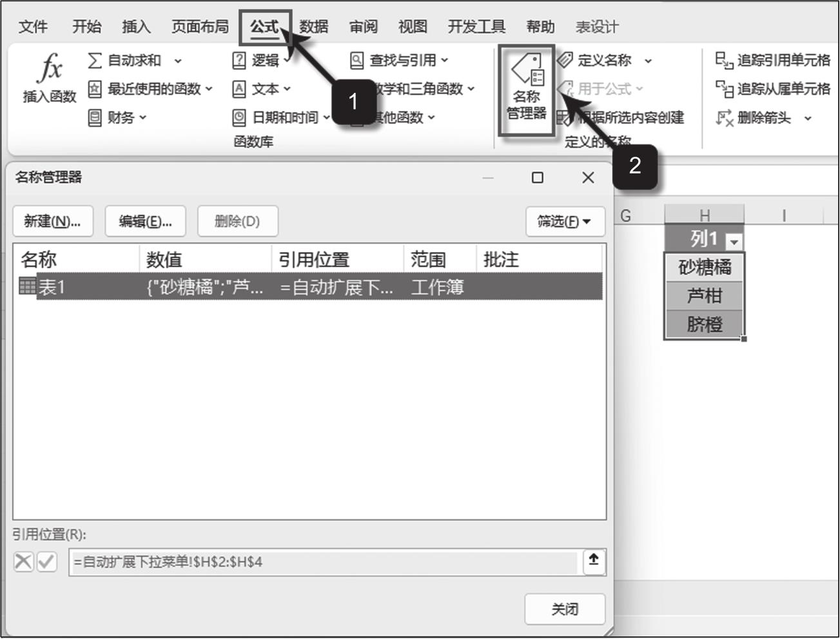Screen dimensions: 840x639
Task: Open the 筛选(F) filter dropdown
Action: point(565,222)
